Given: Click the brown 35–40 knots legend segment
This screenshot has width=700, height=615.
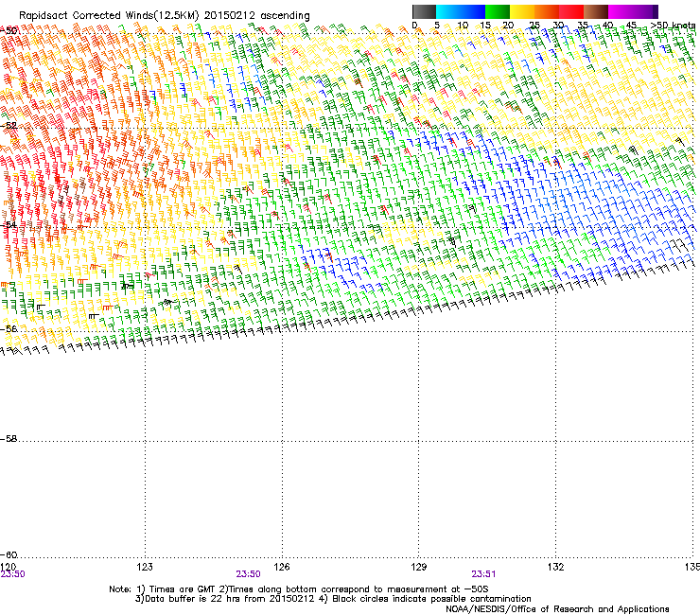Looking at the screenshot, I should click(x=596, y=11).
